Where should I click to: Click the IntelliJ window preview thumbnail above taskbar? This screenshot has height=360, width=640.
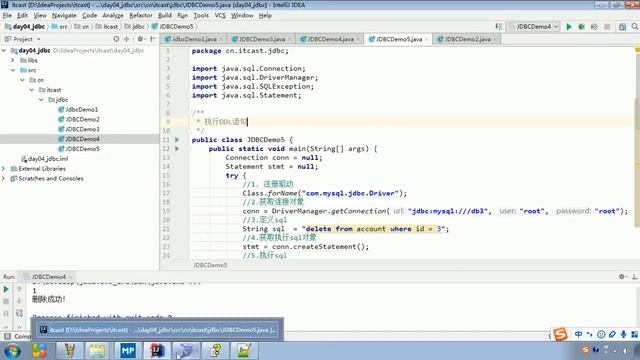(x=158, y=330)
